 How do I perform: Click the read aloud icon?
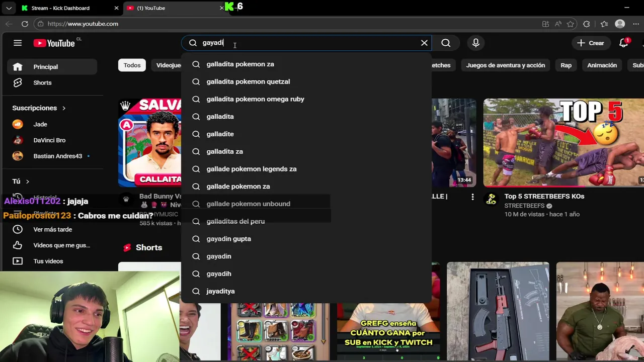(558, 24)
